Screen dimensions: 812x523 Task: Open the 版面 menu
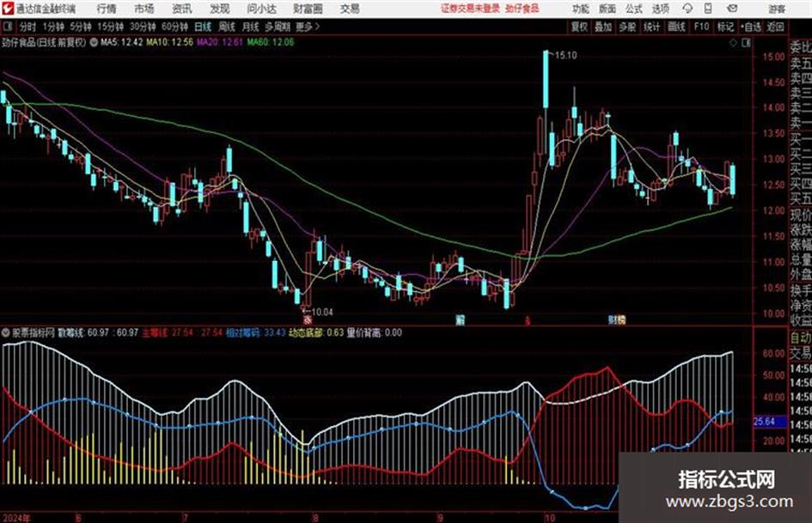(x=607, y=9)
